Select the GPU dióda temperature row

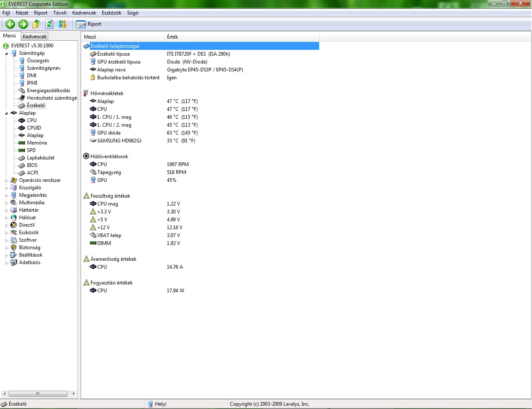coord(201,133)
